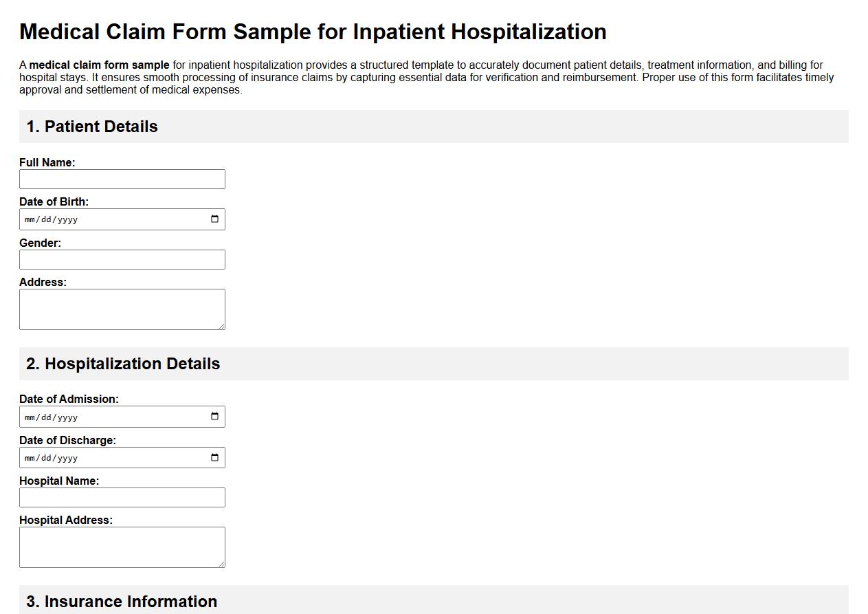Click the Address textarea resize handle
Screen dimensions: 868x614
coord(223,327)
